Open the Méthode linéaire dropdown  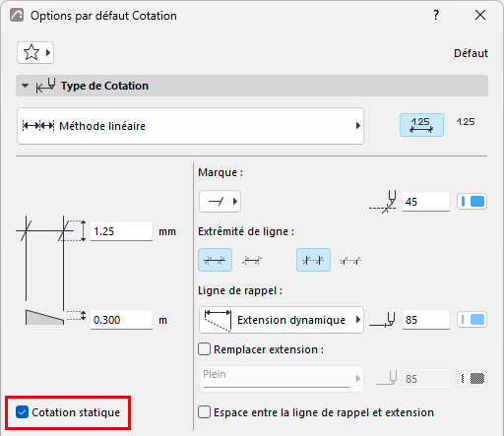(190, 126)
